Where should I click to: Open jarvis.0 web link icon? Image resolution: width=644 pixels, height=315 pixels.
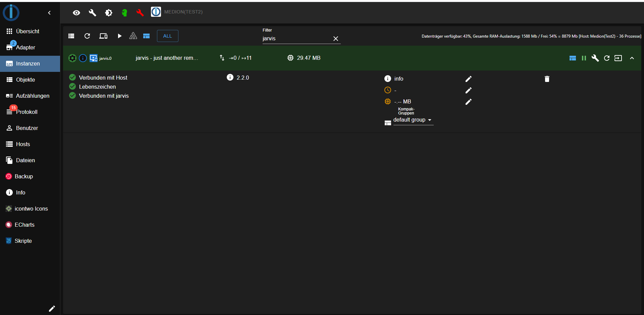[x=618, y=58]
